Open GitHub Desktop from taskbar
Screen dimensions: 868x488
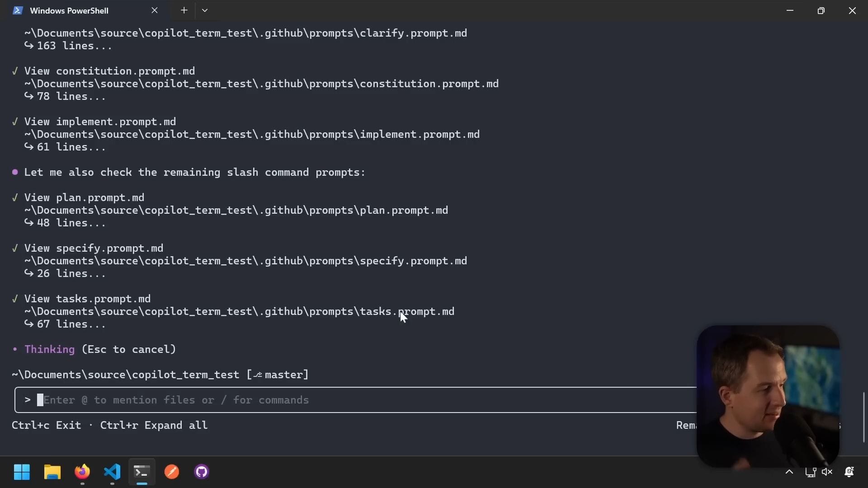[202, 472]
